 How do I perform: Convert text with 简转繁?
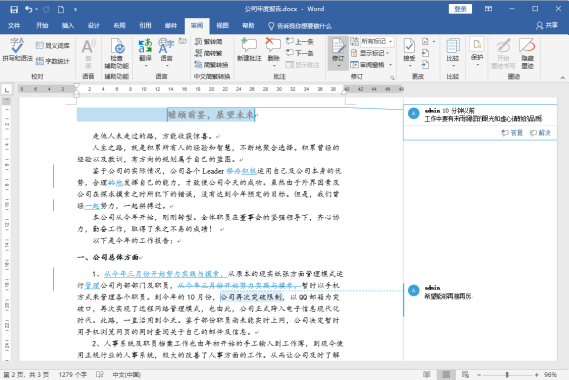pos(209,53)
